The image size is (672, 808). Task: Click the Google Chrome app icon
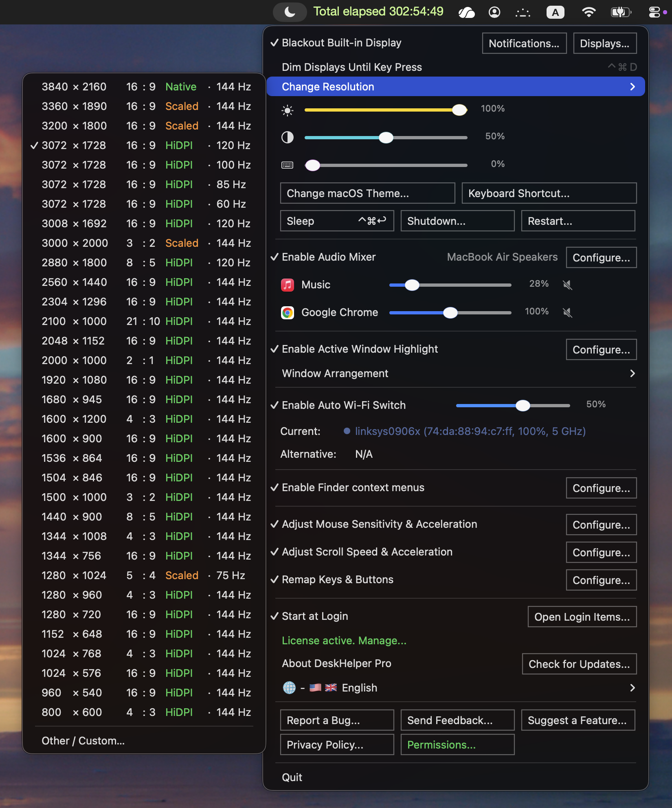click(288, 313)
